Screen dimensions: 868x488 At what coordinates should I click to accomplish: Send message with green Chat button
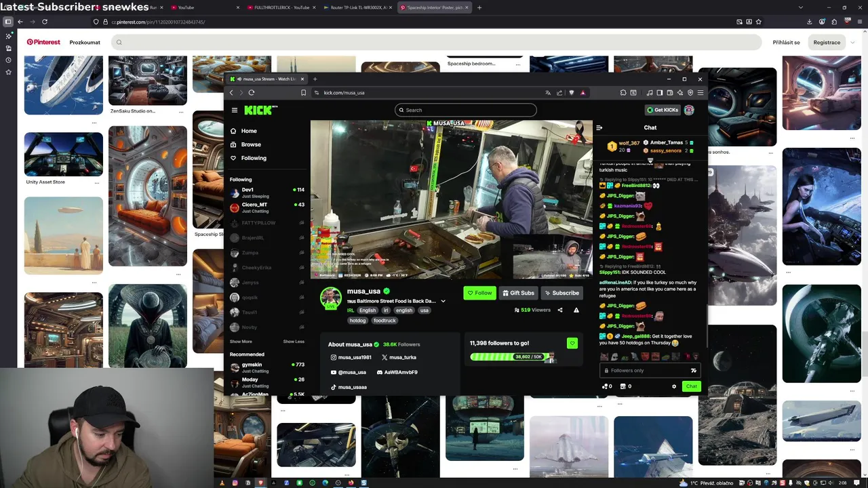[691, 386]
